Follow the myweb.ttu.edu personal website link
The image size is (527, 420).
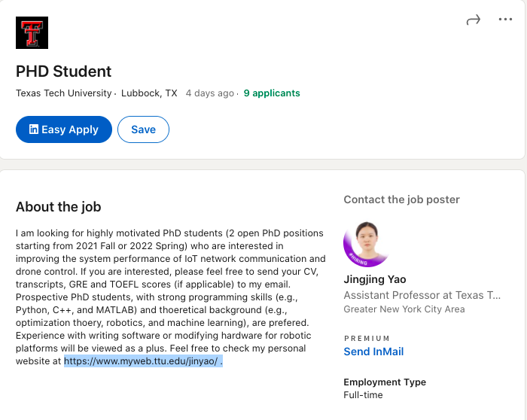pyautogui.click(x=141, y=361)
